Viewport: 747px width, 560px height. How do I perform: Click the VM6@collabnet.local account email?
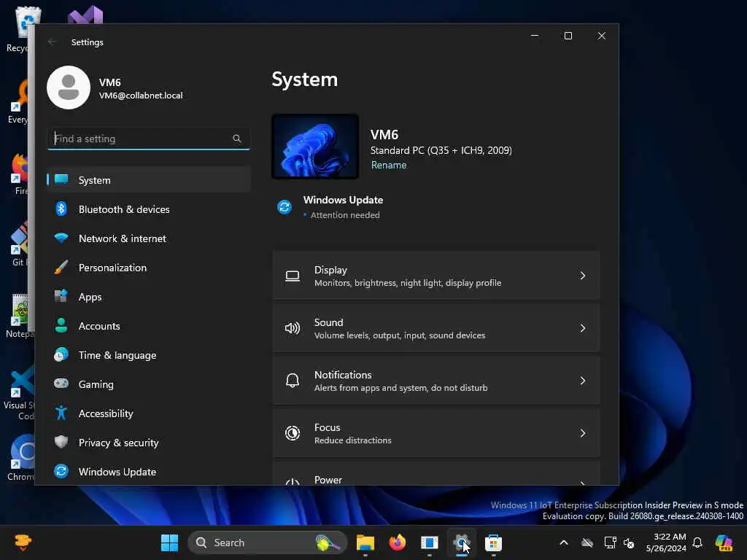[141, 96]
